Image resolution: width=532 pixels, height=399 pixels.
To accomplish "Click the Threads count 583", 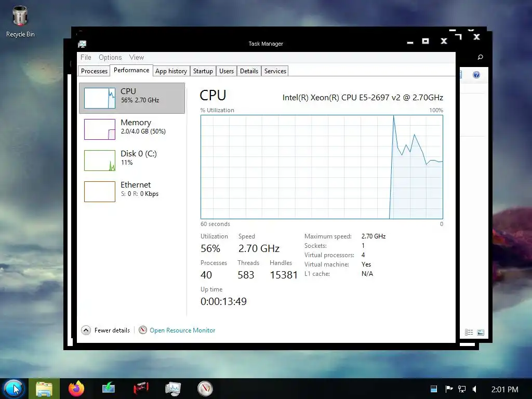I will point(246,275).
